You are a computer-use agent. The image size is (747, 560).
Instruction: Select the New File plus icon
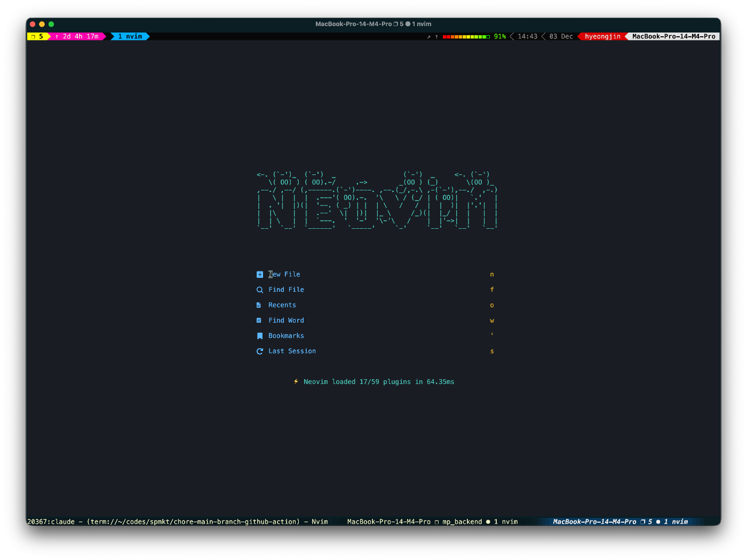click(x=260, y=274)
